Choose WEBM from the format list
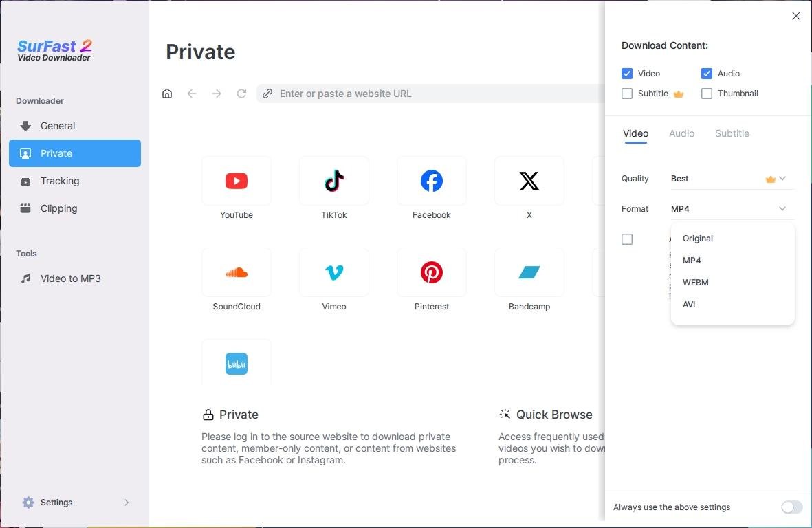 [732, 283]
